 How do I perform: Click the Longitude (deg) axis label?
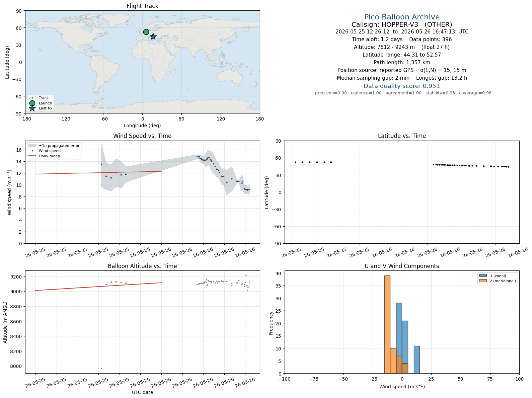tap(142, 126)
